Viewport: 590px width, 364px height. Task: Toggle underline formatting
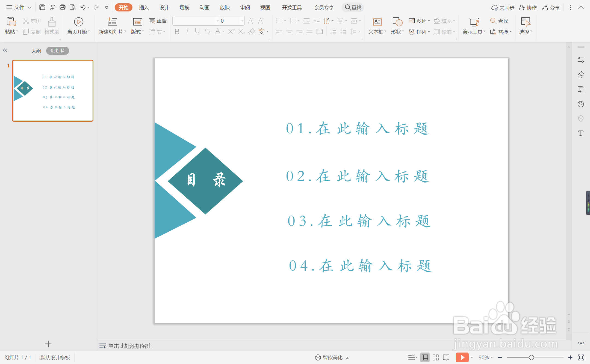click(x=197, y=32)
